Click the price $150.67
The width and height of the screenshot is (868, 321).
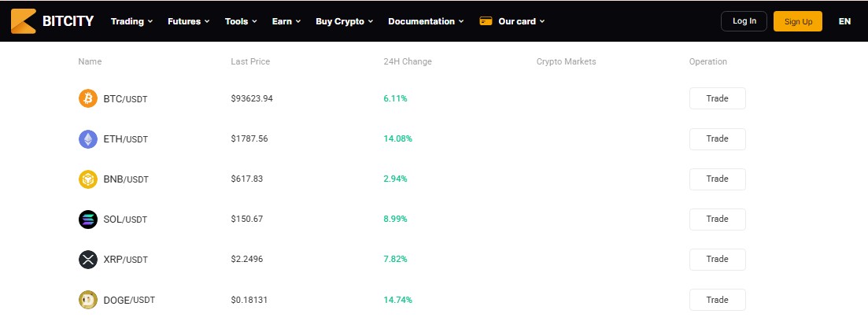[247, 219]
